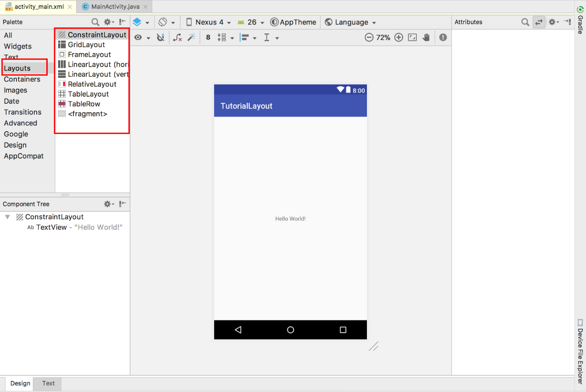Click the zoom out minus icon
Viewport: 586px width, 392px height.
click(x=369, y=37)
